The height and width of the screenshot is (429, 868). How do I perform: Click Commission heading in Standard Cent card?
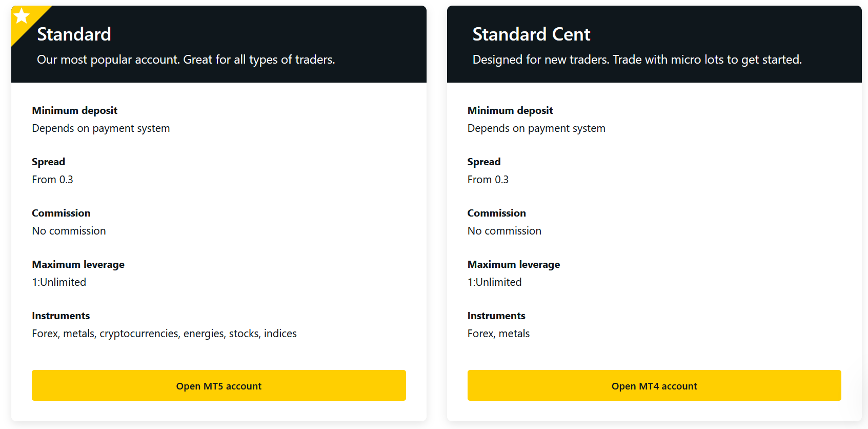pyautogui.click(x=497, y=213)
